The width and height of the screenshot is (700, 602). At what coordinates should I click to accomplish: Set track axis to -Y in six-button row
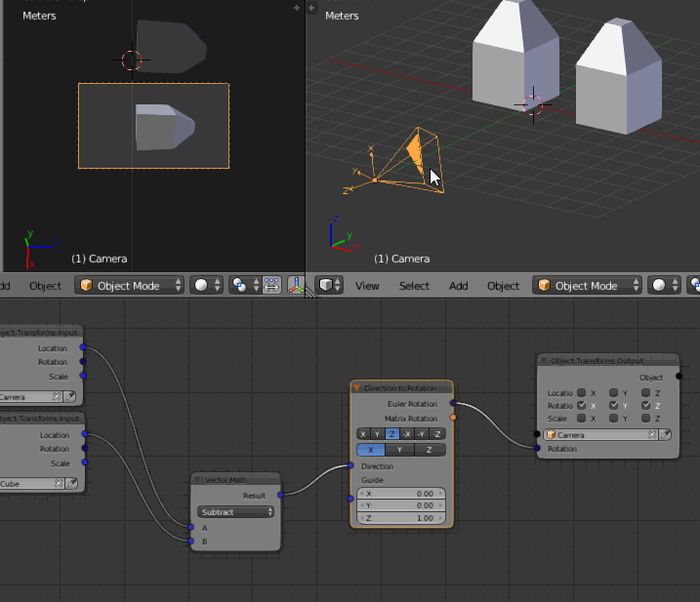coord(422,434)
